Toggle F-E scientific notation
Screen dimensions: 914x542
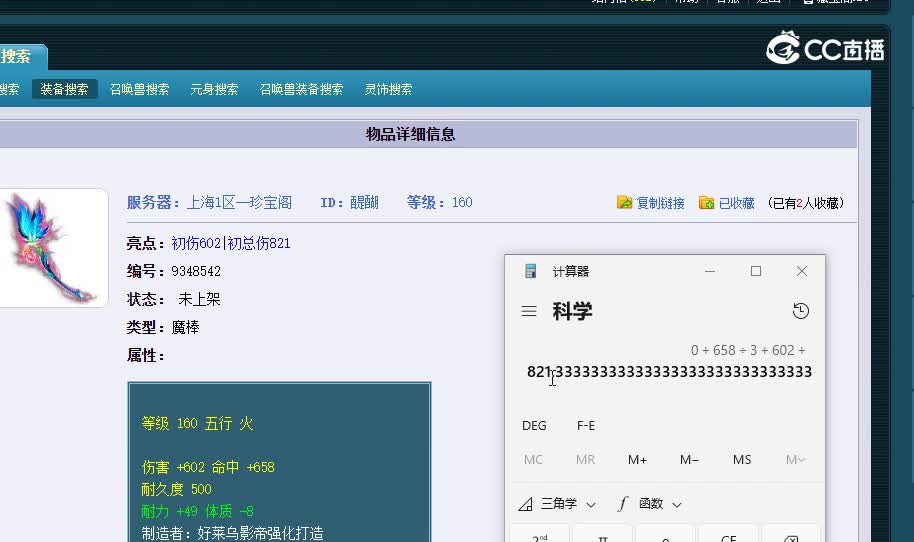click(x=586, y=426)
